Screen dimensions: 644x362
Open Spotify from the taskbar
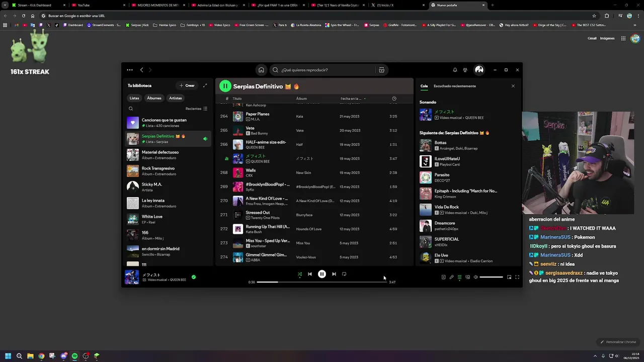pyautogui.click(x=74, y=356)
